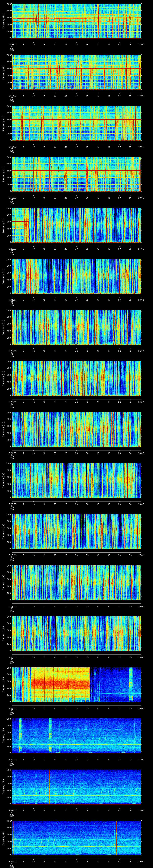Click the "32:00" end time label

(x=141, y=810)
